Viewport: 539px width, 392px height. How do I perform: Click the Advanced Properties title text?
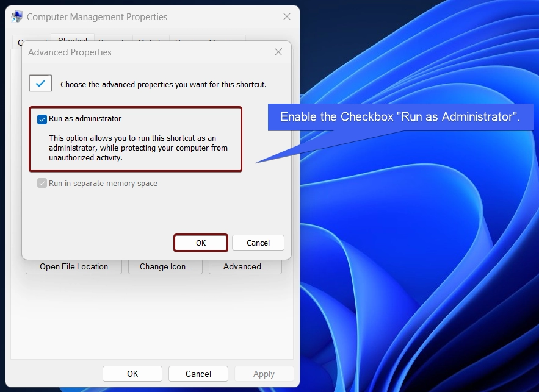tap(70, 52)
